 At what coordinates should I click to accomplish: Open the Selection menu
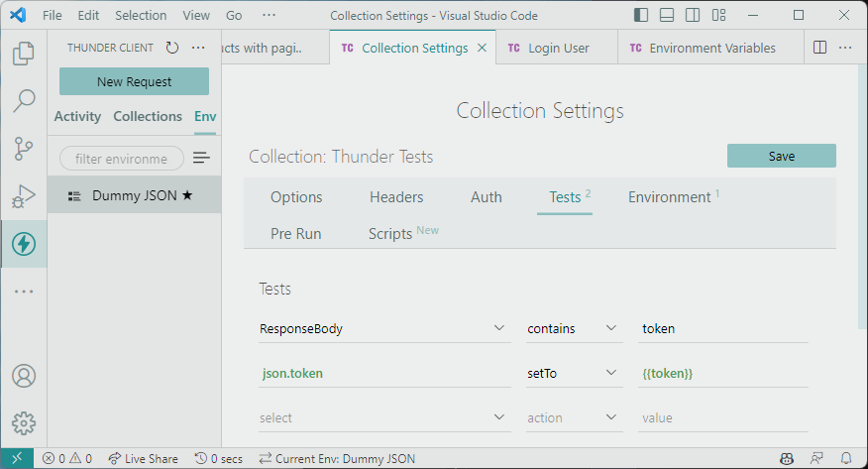[x=141, y=15]
